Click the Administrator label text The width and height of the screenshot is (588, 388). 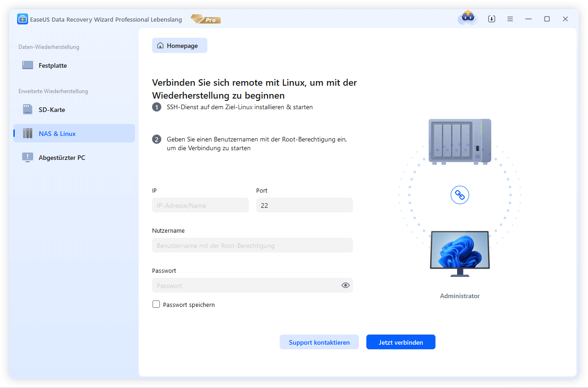460,296
